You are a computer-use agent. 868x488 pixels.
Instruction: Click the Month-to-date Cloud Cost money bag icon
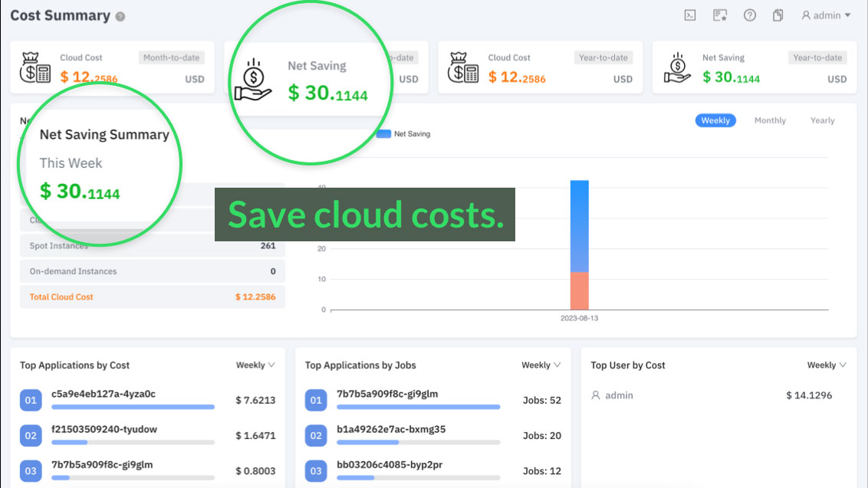(x=35, y=68)
